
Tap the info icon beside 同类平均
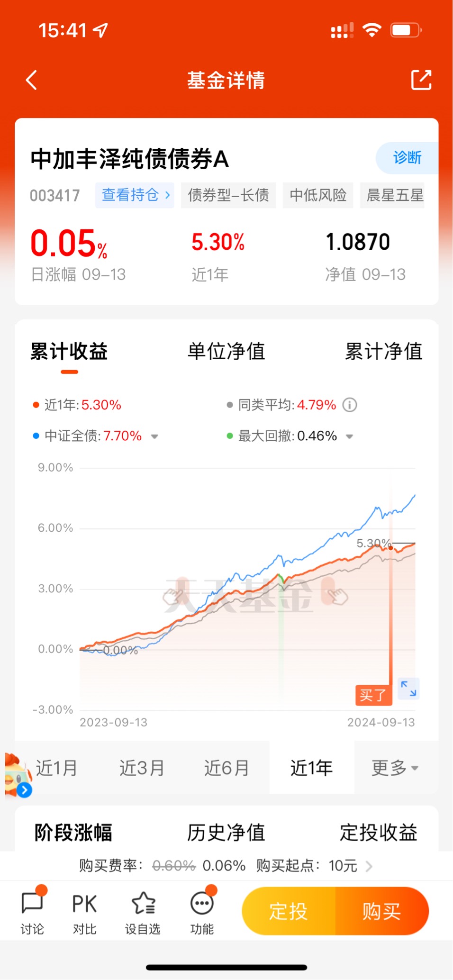(x=350, y=405)
